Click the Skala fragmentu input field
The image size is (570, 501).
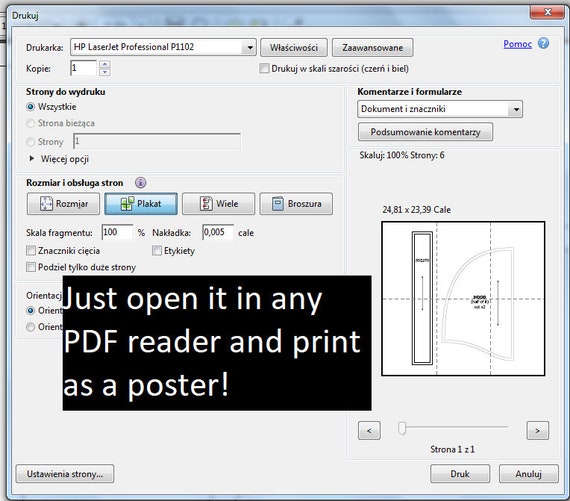[x=117, y=232]
